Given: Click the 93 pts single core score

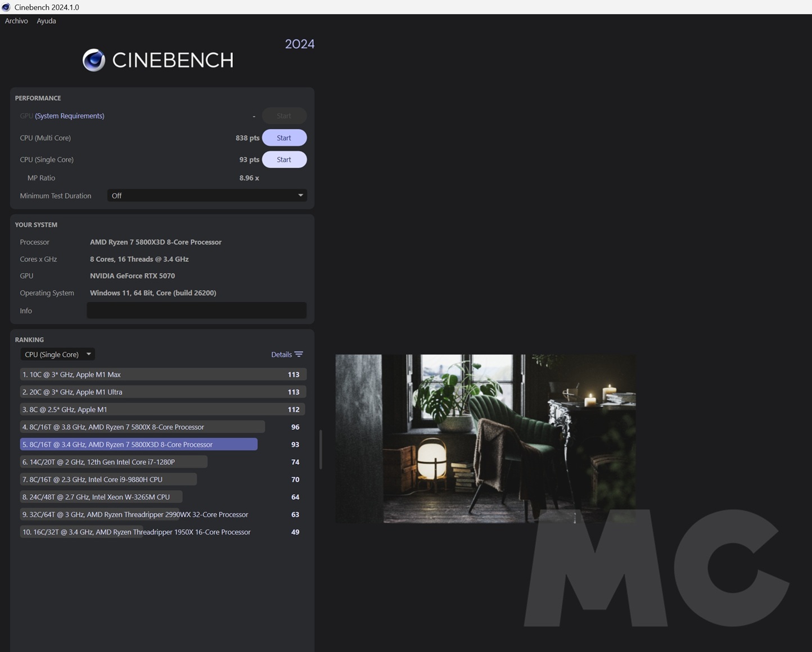Looking at the screenshot, I should click(x=249, y=160).
